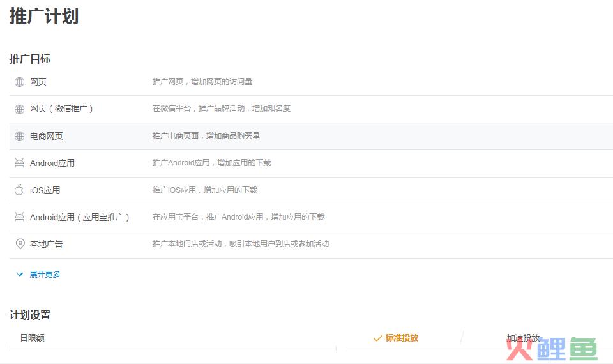
Task: Click description 推广Android应用，增加应用的下载
Action: point(211,163)
